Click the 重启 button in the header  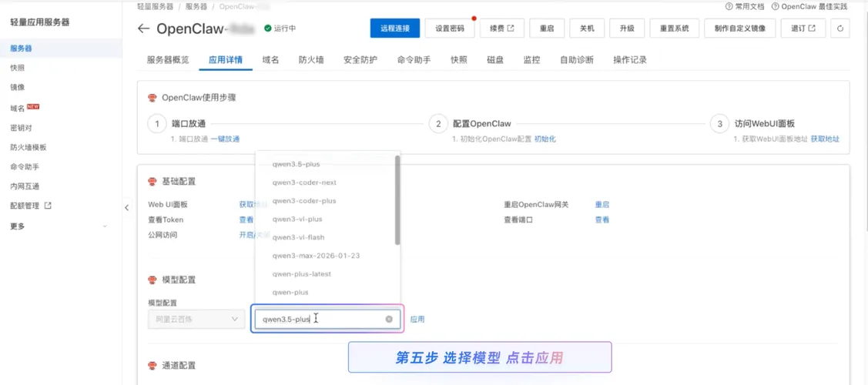coord(547,28)
